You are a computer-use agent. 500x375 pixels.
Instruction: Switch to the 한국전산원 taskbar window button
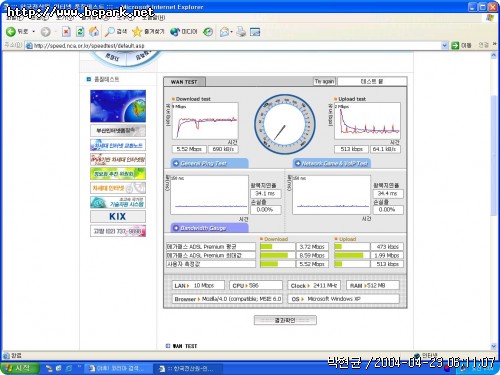pyautogui.click(x=188, y=368)
